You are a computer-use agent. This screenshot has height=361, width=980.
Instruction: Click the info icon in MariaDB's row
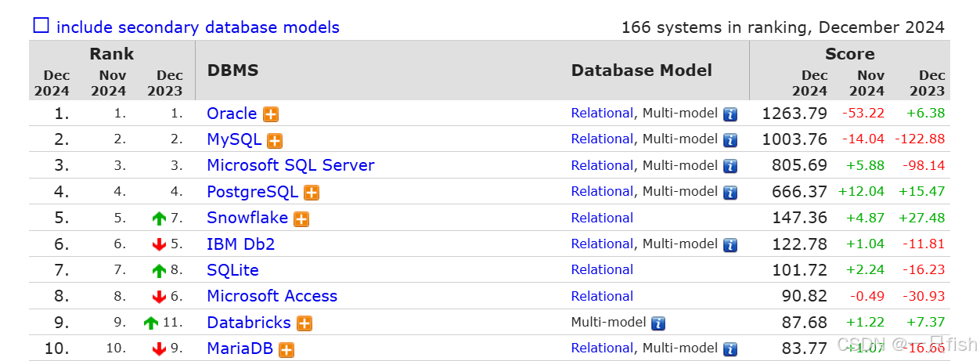click(730, 349)
